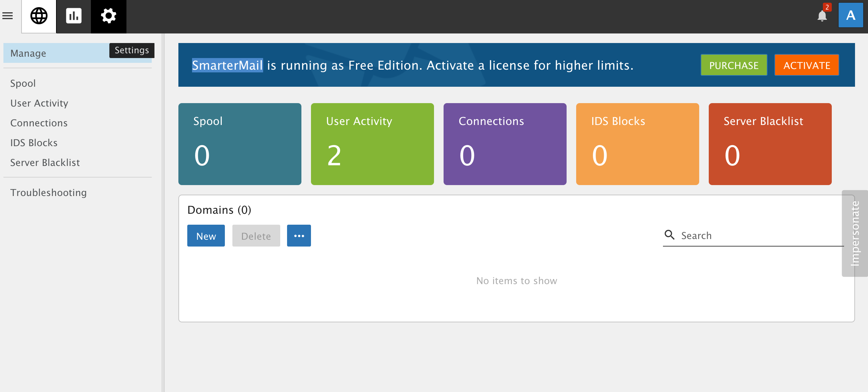Viewport: 868px width, 392px height.
Task: Open the domains more actions ellipsis
Action: 299,236
